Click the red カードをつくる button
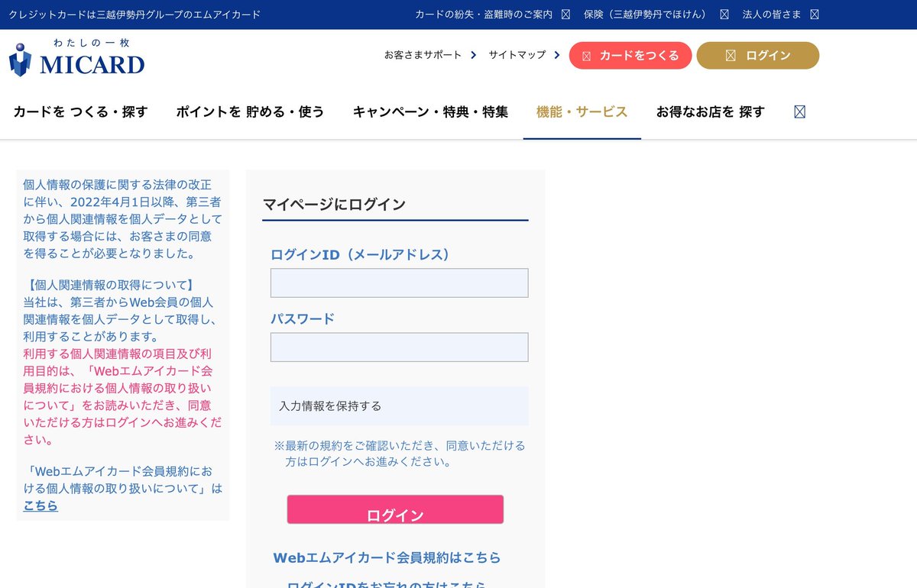The width and height of the screenshot is (917, 588). coord(630,56)
